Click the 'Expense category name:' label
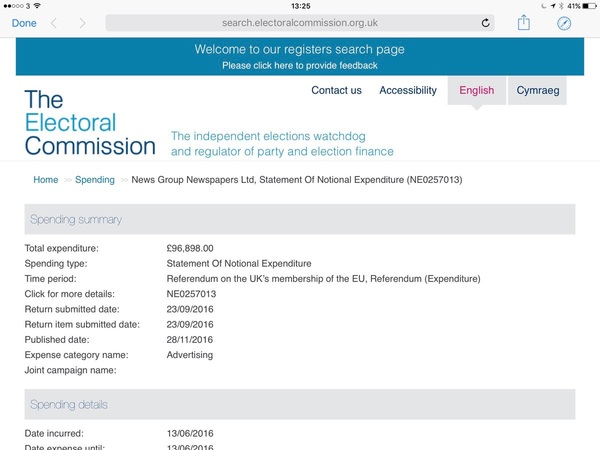The width and height of the screenshot is (600, 450). [77, 355]
